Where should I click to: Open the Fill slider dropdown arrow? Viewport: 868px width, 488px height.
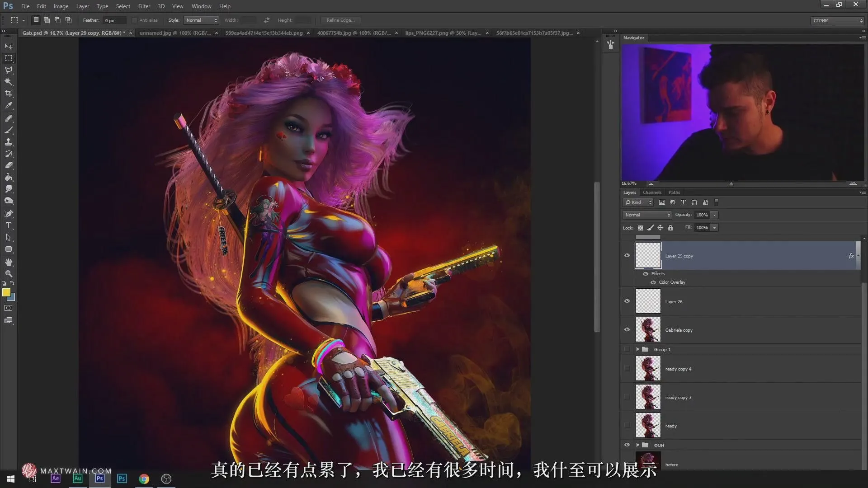[715, 228]
